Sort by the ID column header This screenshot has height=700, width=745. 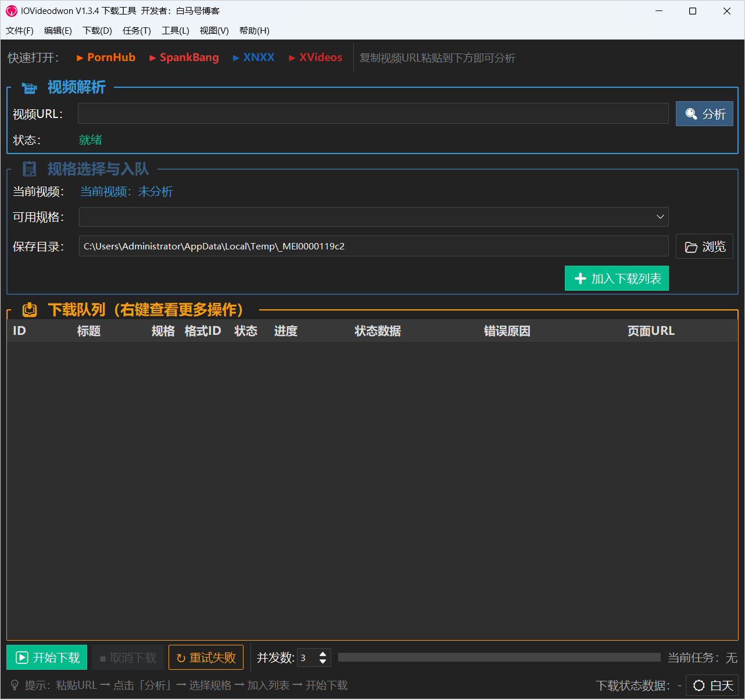[20, 331]
